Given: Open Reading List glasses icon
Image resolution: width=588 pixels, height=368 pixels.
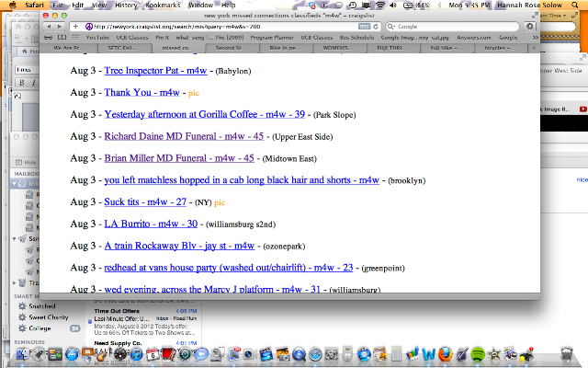Looking at the screenshot, I should [x=48, y=38].
